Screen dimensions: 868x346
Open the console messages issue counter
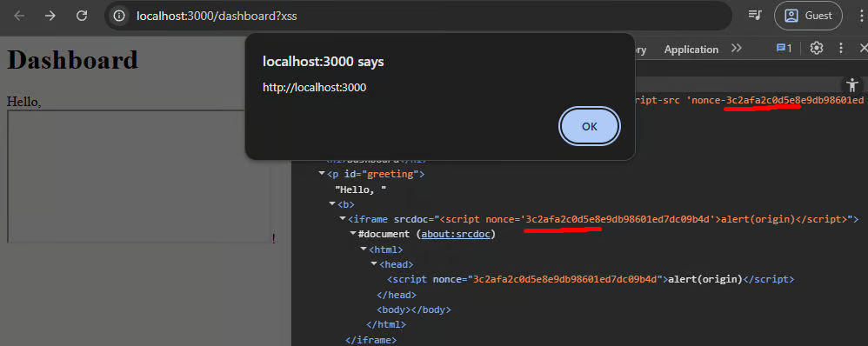[x=784, y=48]
